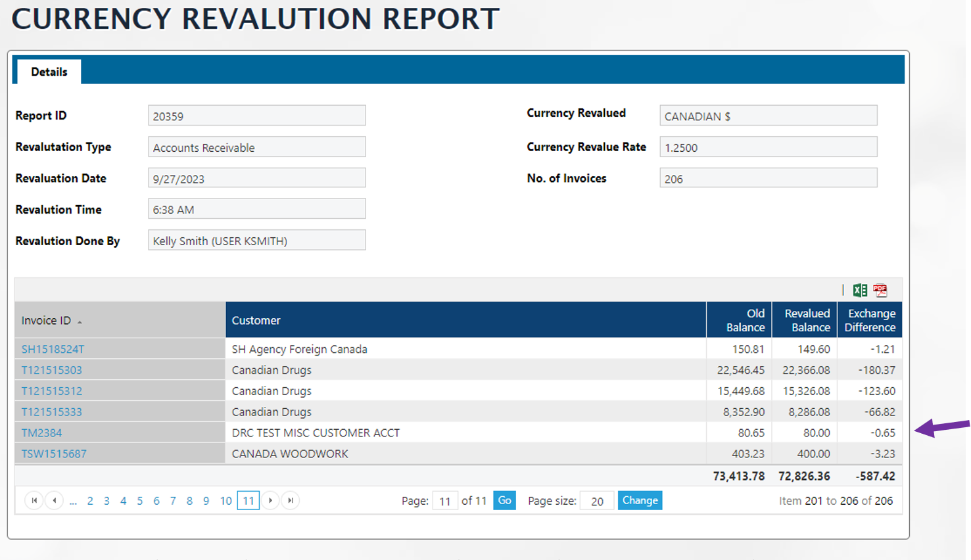Open invoice T121515303
The width and height of the screenshot is (971, 560).
(x=51, y=371)
